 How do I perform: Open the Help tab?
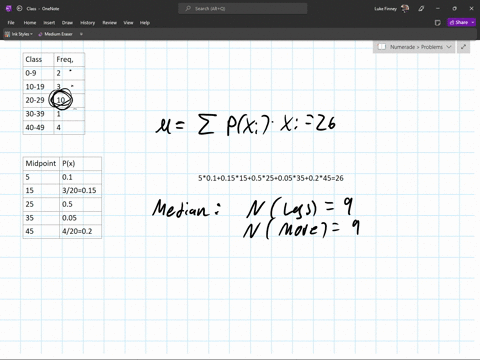144,23
